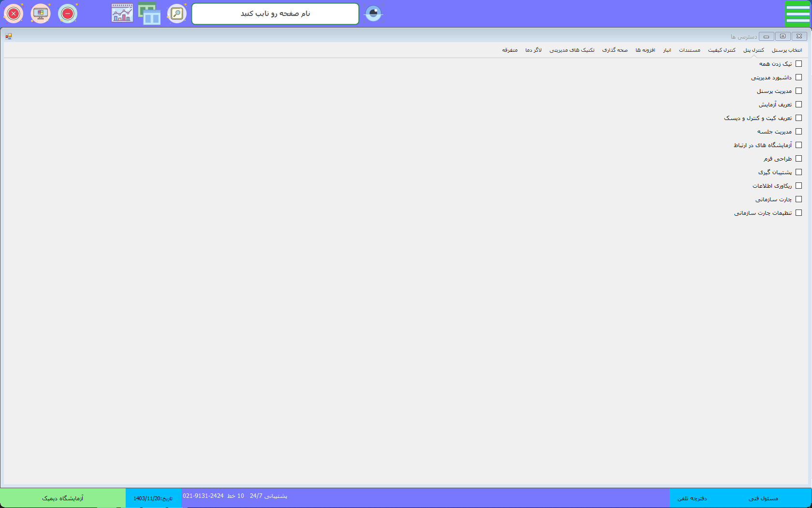Open the 'لاگر دما' tab
Viewport: 812px width, 508px height.
(x=534, y=50)
